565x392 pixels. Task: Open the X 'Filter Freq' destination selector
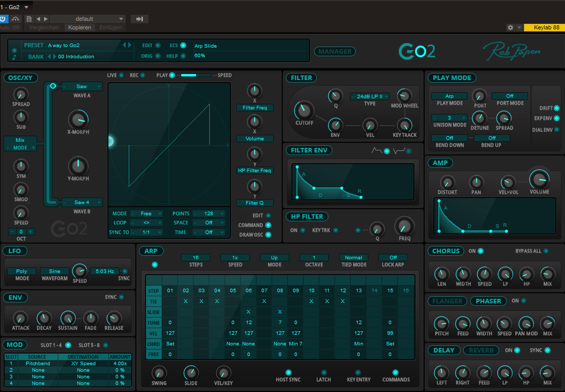255,108
